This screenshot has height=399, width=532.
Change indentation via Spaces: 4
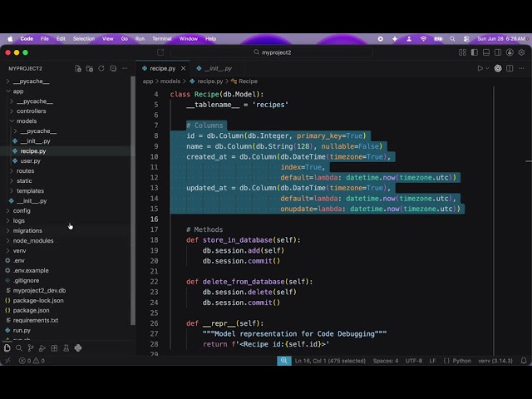pos(386,360)
